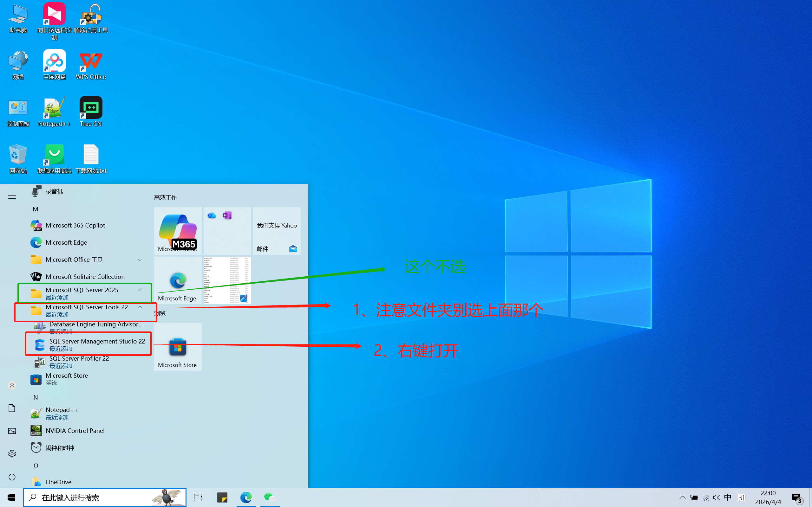Launch SQL Server Profiler 22
Image resolution: width=812 pixels, height=507 pixels.
(79, 361)
